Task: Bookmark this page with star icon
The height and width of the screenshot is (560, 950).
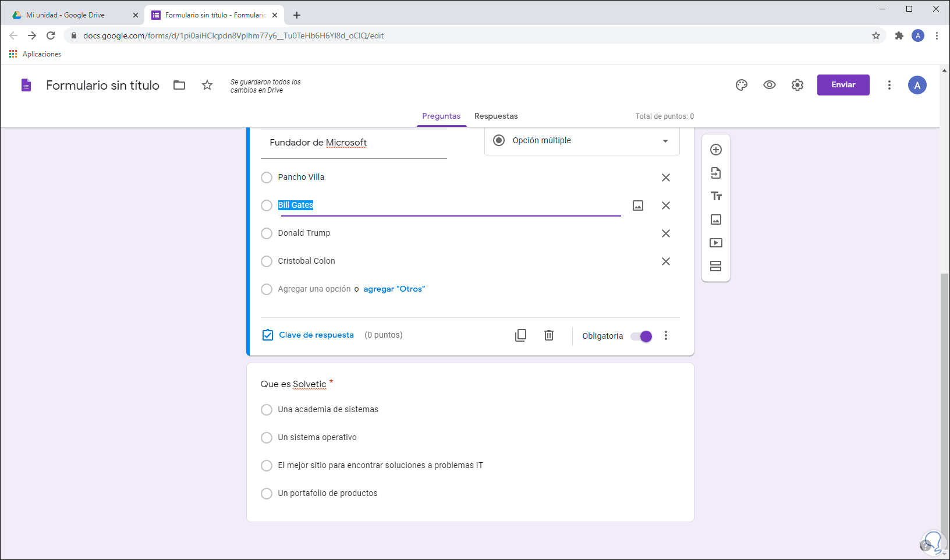Action: pyautogui.click(x=876, y=36)
